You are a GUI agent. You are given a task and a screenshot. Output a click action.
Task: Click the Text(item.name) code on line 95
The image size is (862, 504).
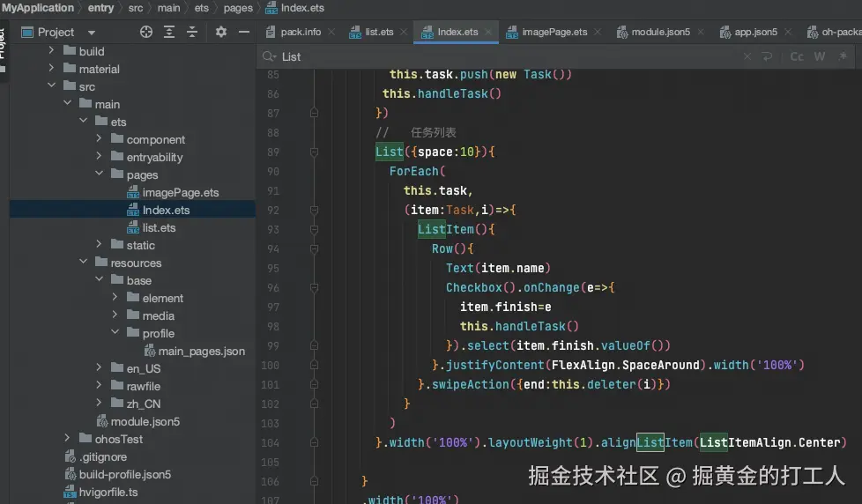498,268
